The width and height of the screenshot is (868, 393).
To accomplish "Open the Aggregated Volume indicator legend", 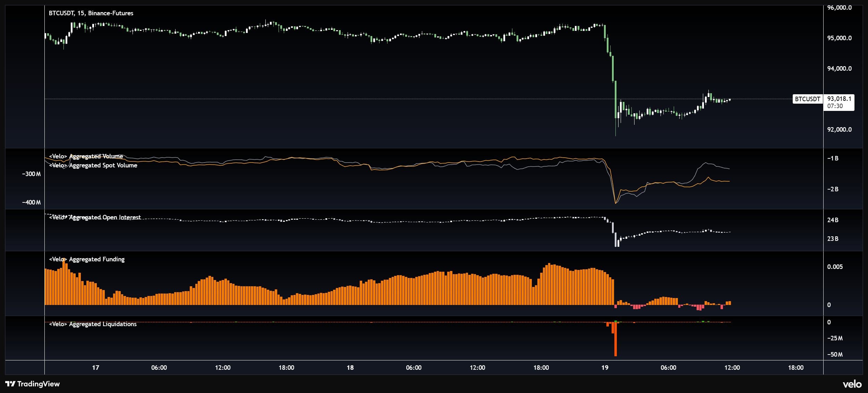I will (x=86, y=156).
